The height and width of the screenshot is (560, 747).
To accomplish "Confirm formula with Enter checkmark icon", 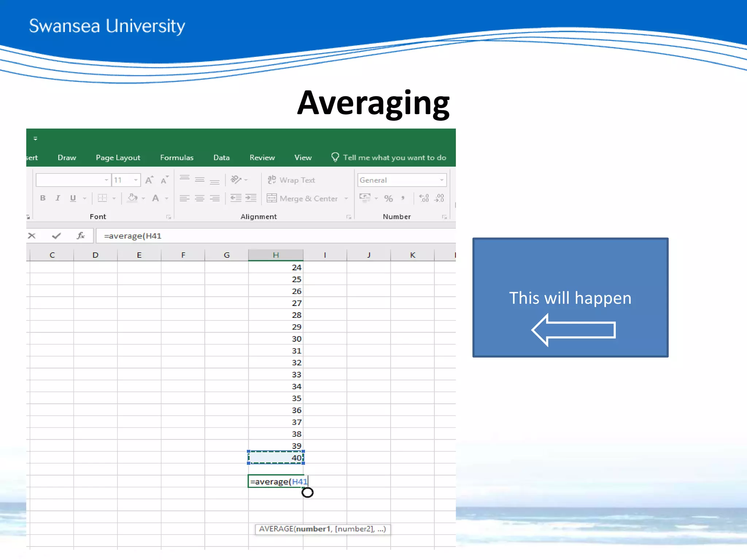I will 56,236.
